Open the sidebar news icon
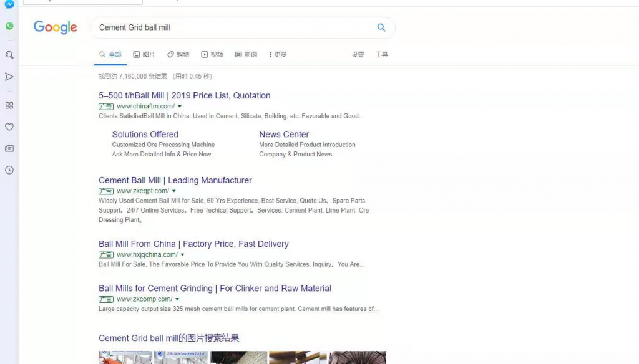 [9, 148]
